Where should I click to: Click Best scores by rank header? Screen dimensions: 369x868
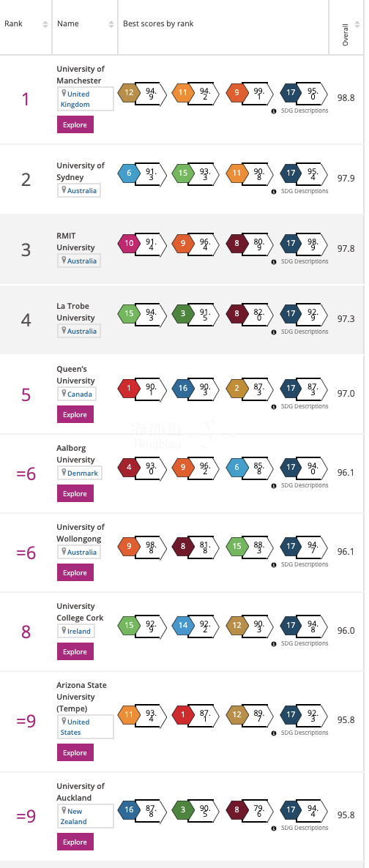[158, 24]
